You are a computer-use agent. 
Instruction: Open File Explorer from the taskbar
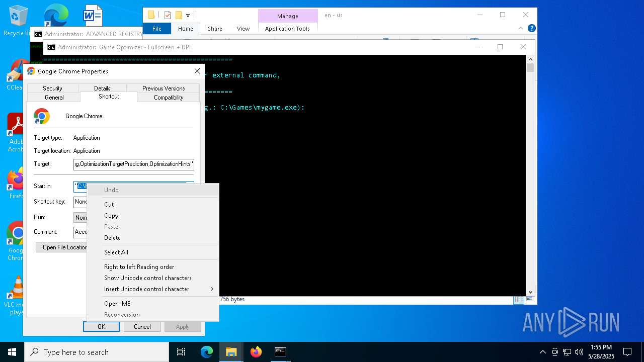click(231, 352)
